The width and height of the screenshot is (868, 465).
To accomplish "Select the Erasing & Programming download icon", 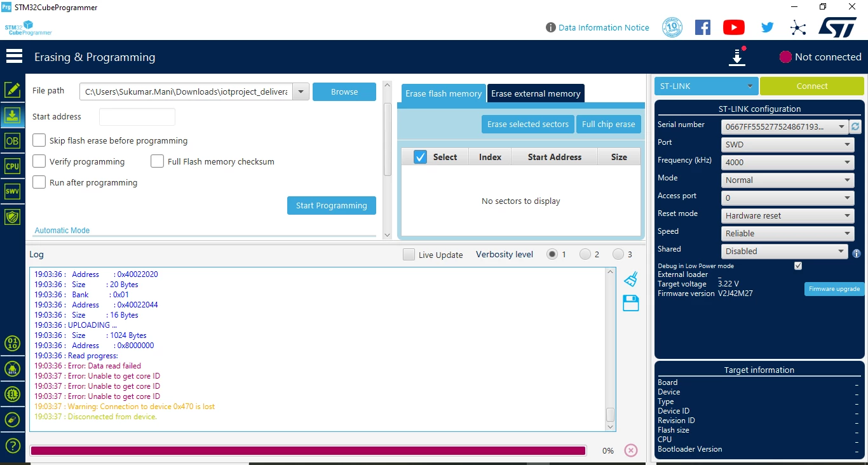I will click(x=12, y=116).
